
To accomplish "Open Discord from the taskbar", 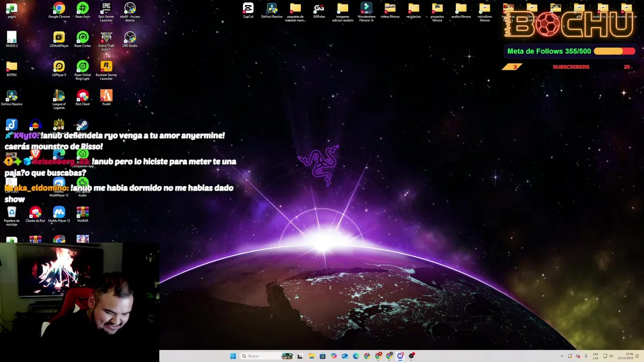I will click(x=400, y=356).
